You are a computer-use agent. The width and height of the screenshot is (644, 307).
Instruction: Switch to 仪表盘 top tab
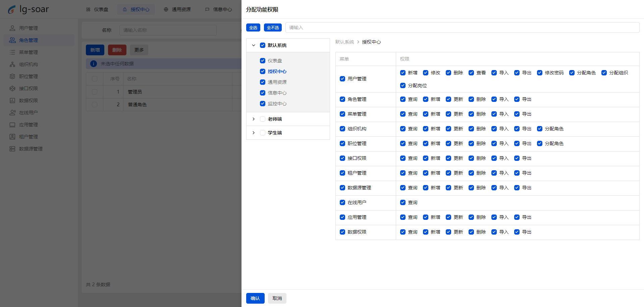pyautogui.click(x=97, y=9)
